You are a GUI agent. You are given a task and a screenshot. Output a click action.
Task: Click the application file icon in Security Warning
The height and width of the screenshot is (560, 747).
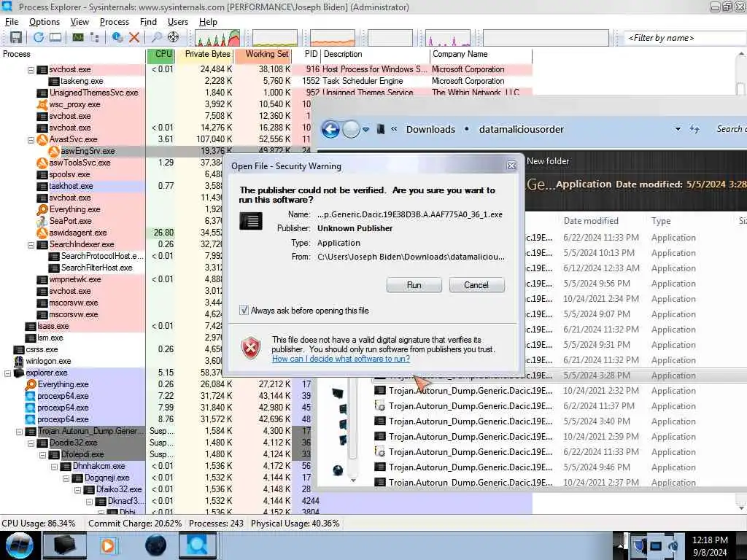[x=251, y=221]
